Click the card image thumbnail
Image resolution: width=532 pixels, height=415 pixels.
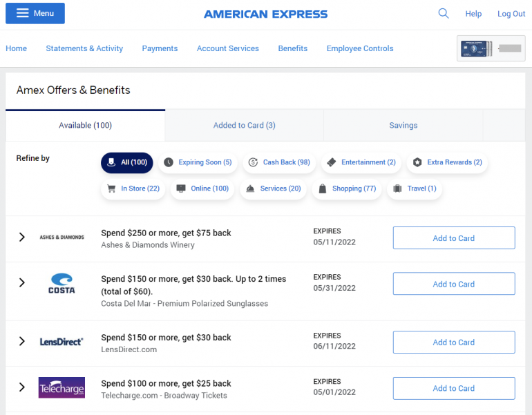pyautogui.click(x=491, y=48)
